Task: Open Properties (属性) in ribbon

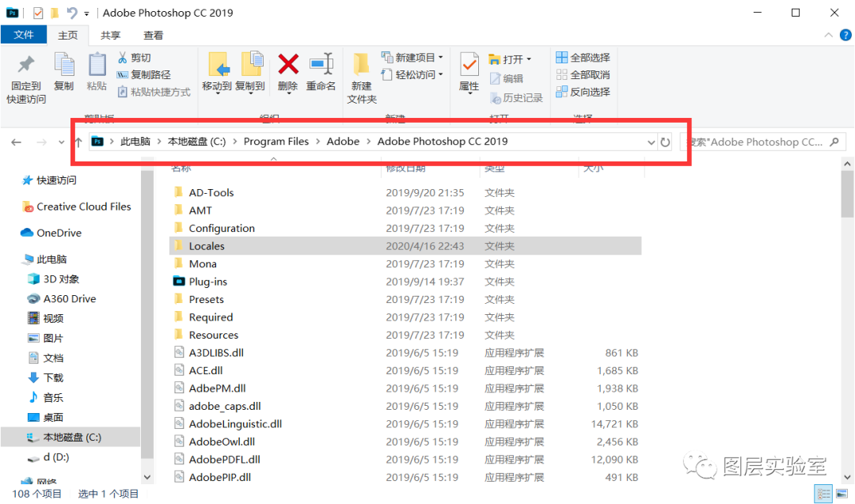Action: tap(469, 73)
